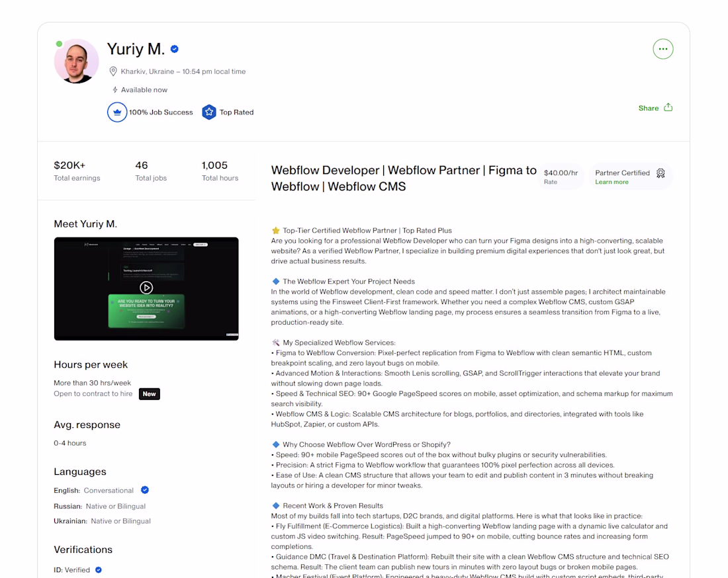Click the verified badge next to Yuriy M.
The height and width of the screenshot is (578, 728).
(x=175, y=49)
